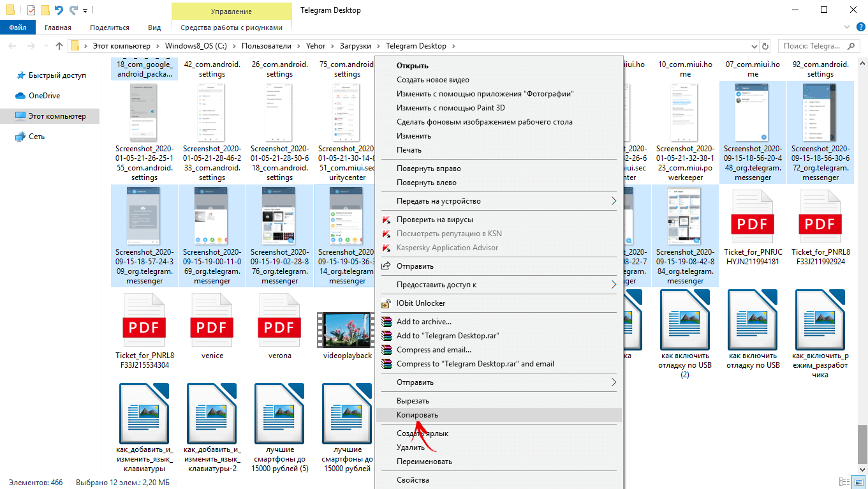This screenshot has height=489, width=868.
Task: Click the Properties checkmark quick access icon
Action: [x=31, y=10]
